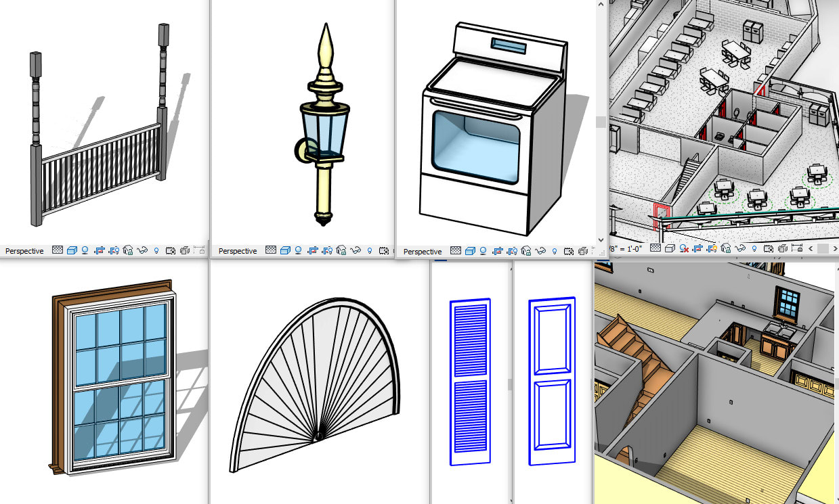Select the louvered blue shutter drawing

tap(470, 382)
